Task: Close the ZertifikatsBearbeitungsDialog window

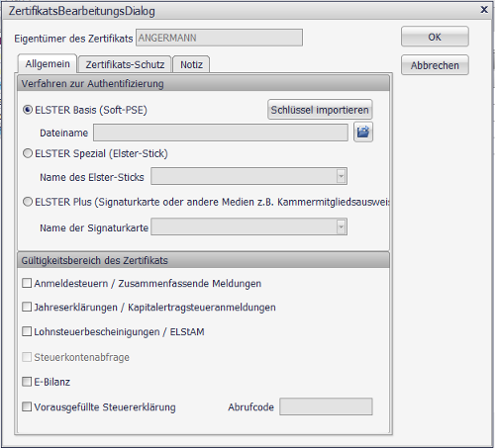Action: 484,10
